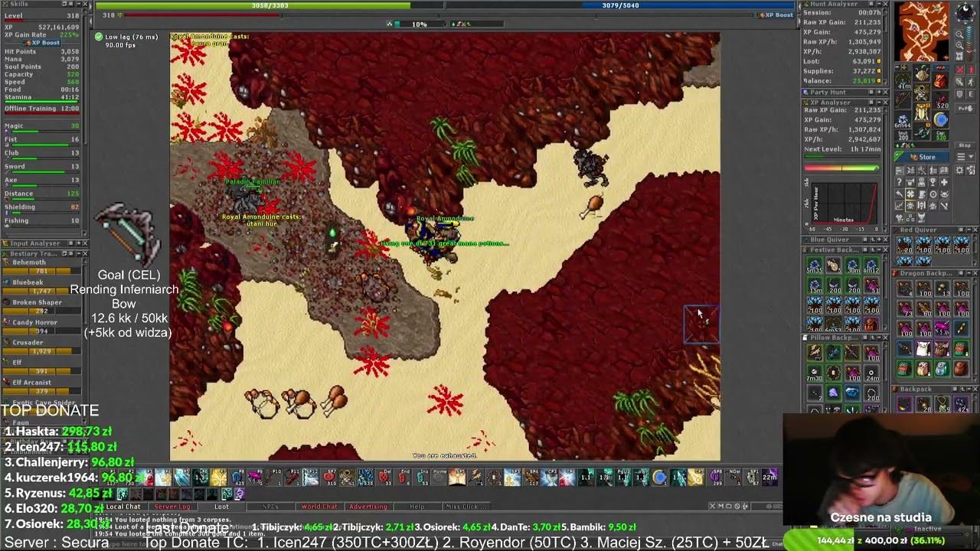980x551 pixels.
Task: Select the blue orb shield slot
Action: pos(941,119)
